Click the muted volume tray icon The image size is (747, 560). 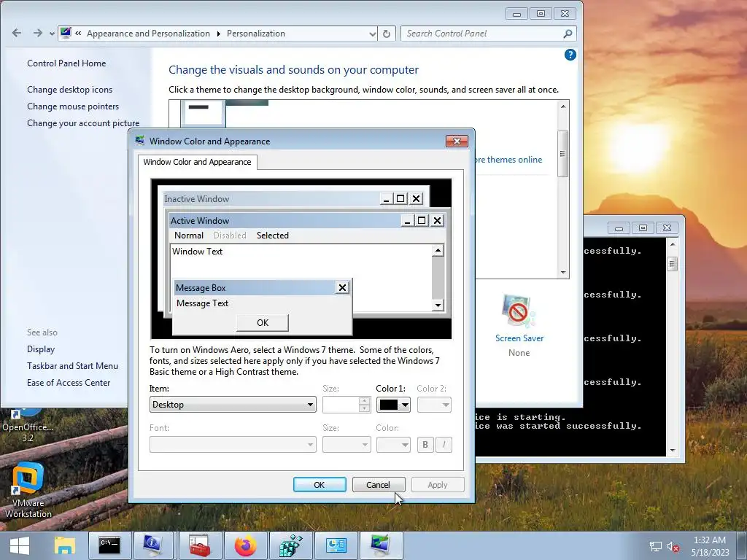pos(673,547)
